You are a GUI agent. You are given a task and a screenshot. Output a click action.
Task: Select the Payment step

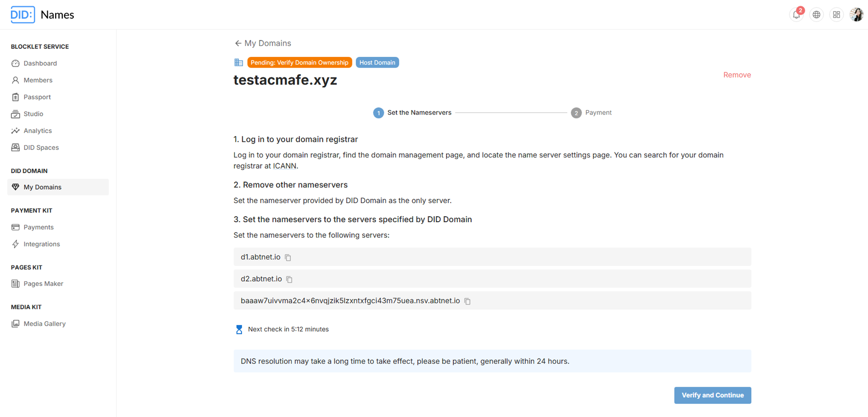click(591, 113)
